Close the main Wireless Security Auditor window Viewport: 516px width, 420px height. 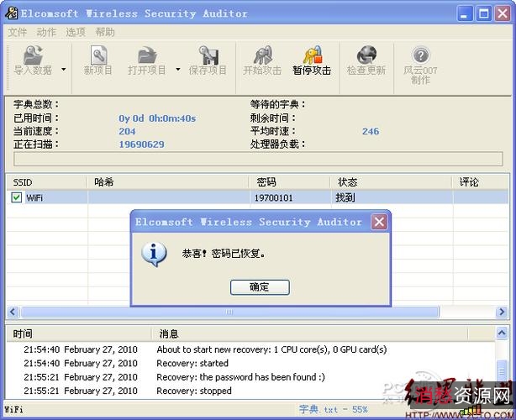coord(503,13)
